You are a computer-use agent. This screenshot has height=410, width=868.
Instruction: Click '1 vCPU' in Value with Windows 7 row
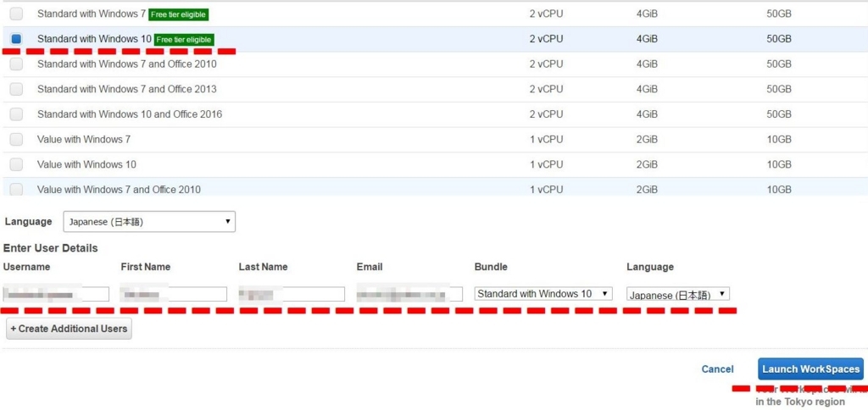coord(546,140)
